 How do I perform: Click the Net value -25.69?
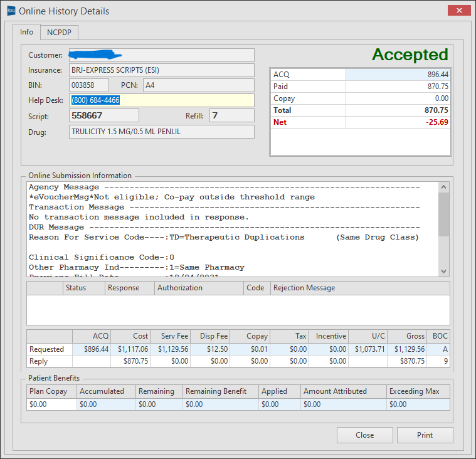[398, 122]
